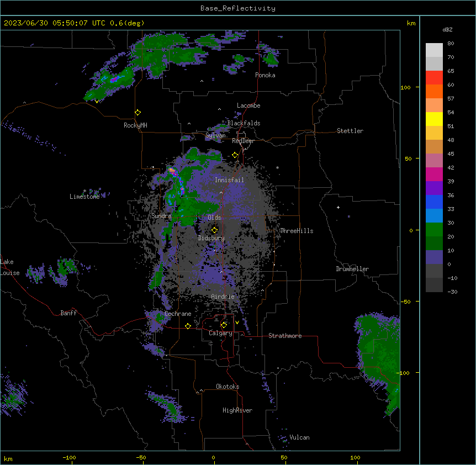
Task: Select the purple 36-39 dBZ legend swatch
Action: 434,188
